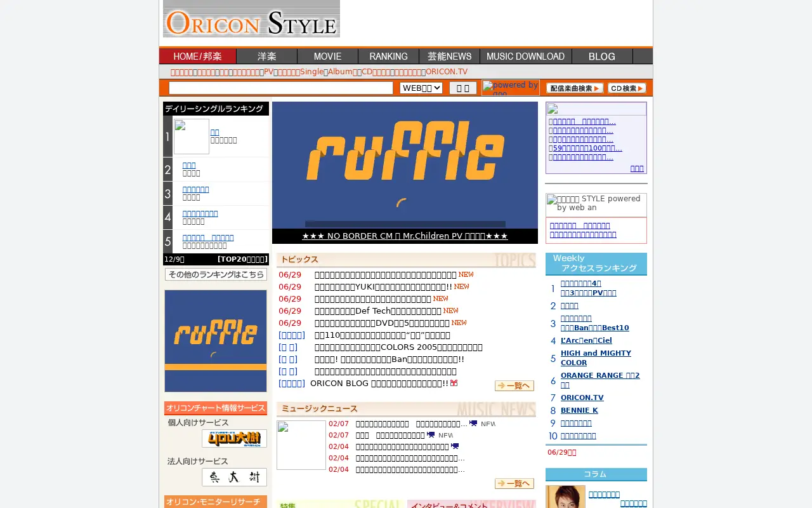This screenshot has height=508, width=812.
Task: Open the YUKI topic headline
Action: point(383,287)
